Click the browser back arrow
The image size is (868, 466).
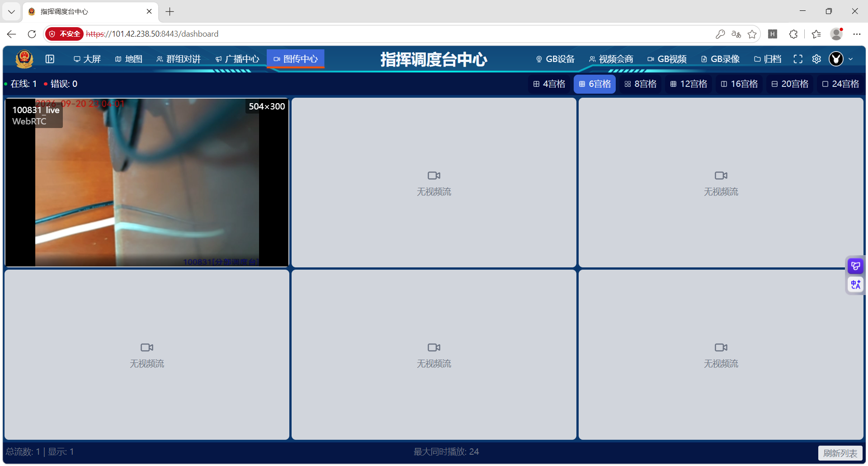[12, 34]
